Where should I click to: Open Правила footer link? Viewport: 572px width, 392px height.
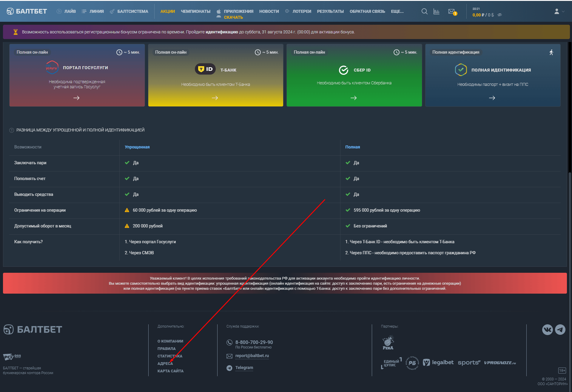point(166,349)
